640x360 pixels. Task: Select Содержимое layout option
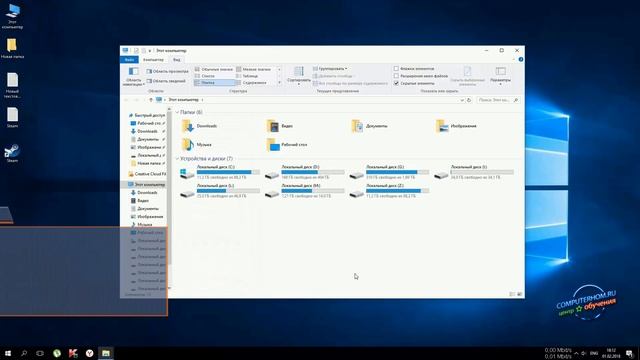251,82
